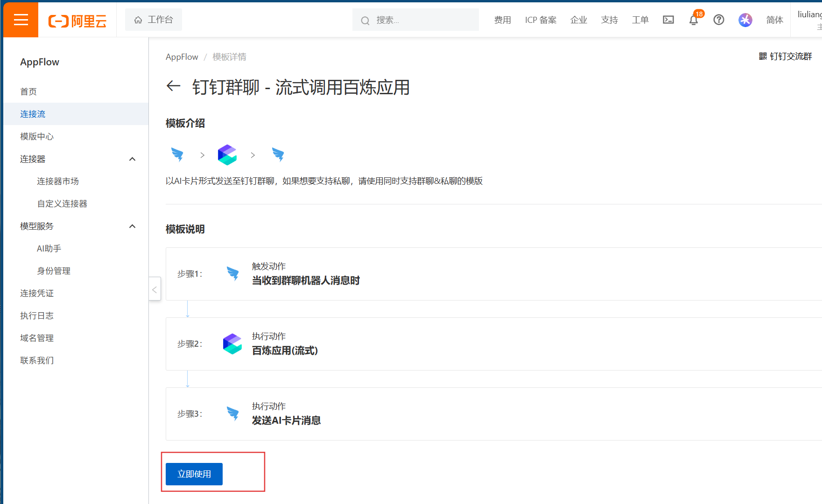This screenshot has width=822, height=504.
Task: Click the 模板介绍 heading
Action: coord(185,123)
